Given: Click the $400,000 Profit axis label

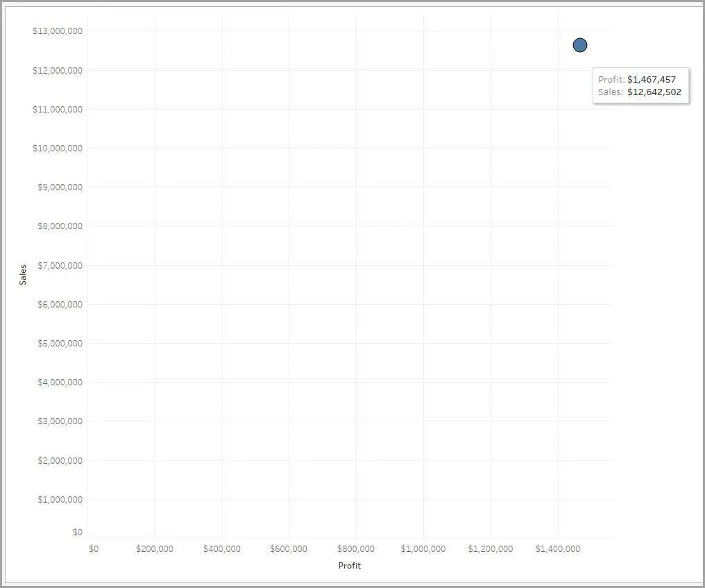Looking at the screenshot, I should click(221, 549).
